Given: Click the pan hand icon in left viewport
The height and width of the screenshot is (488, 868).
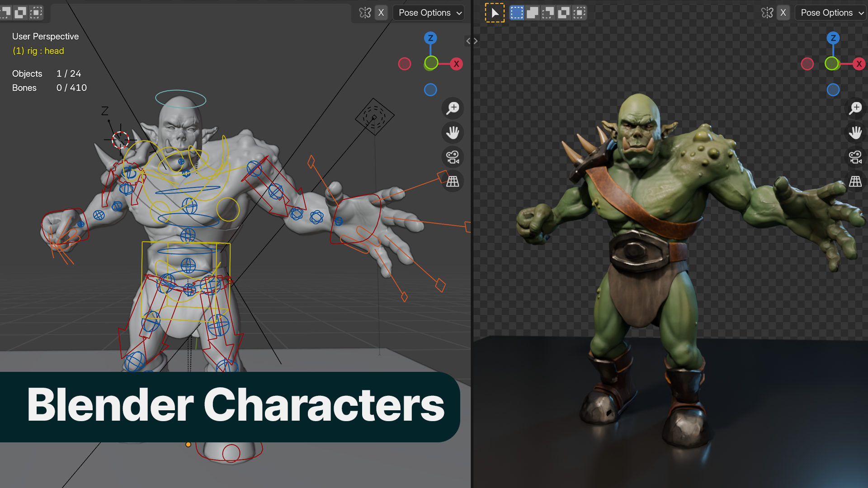Looking at the screenshot, I should tap(453, 132).
